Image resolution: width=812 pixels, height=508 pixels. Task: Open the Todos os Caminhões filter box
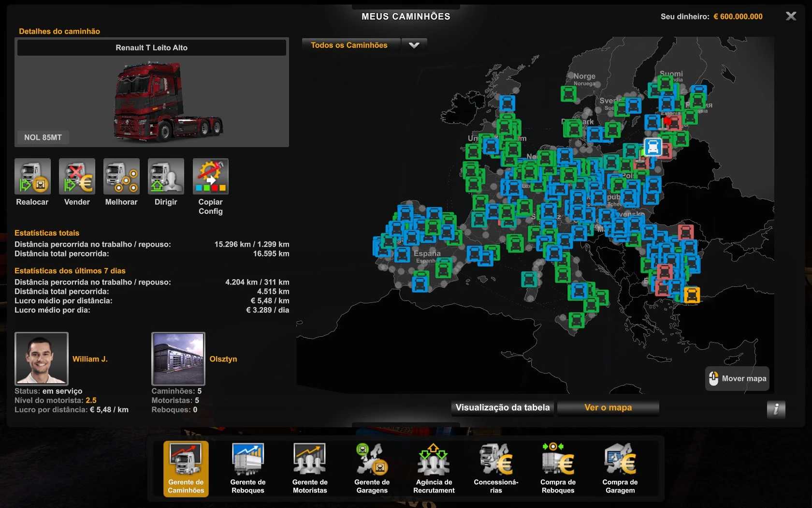tap(350, 45)
